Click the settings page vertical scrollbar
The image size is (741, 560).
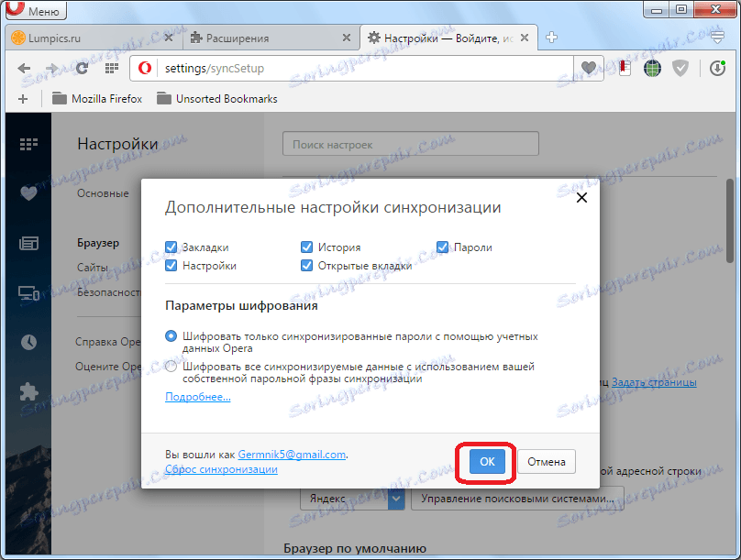point(730,221)
